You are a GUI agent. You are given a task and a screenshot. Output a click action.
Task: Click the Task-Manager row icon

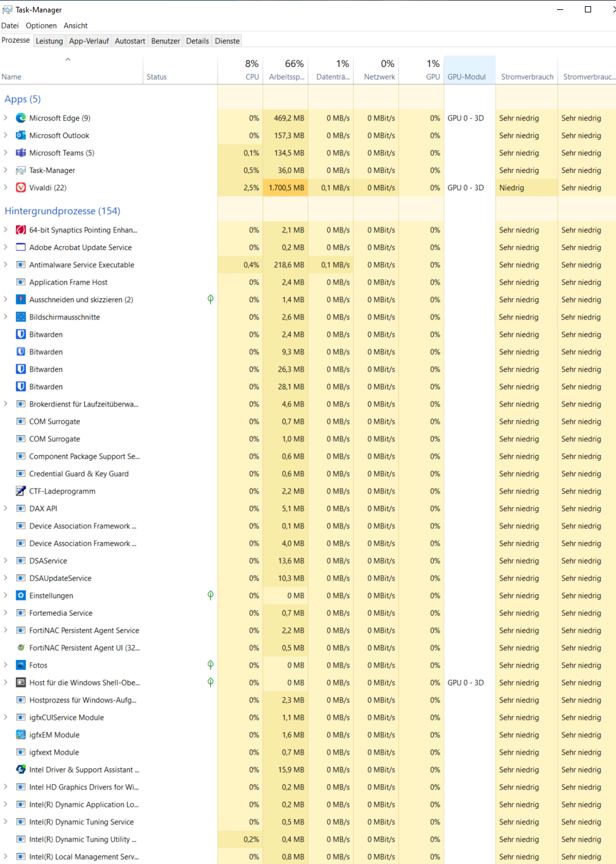[x=21, y=170]
